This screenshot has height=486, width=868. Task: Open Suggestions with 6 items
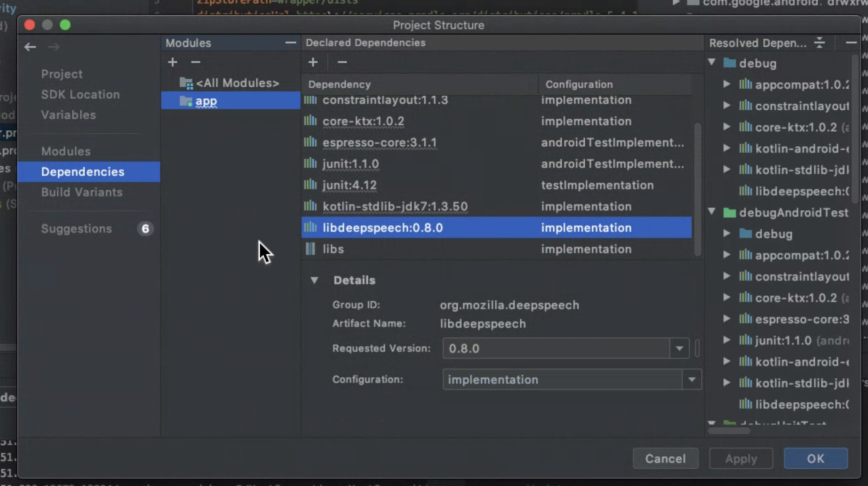point(76,229)
